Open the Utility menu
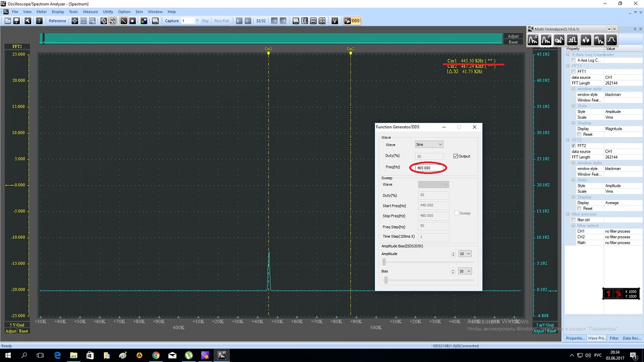Viewport: 644px width, 362px height. click(108, 12)
